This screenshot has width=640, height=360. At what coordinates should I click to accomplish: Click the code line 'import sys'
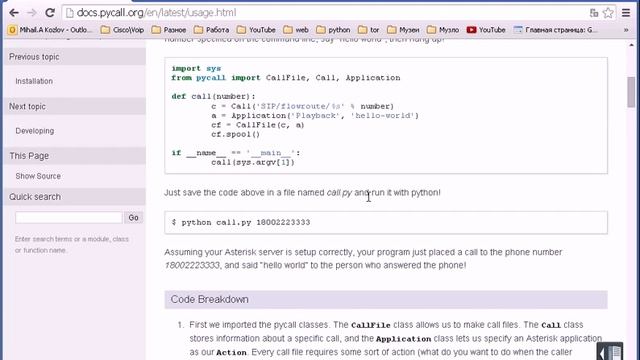[x=196, y=68]
